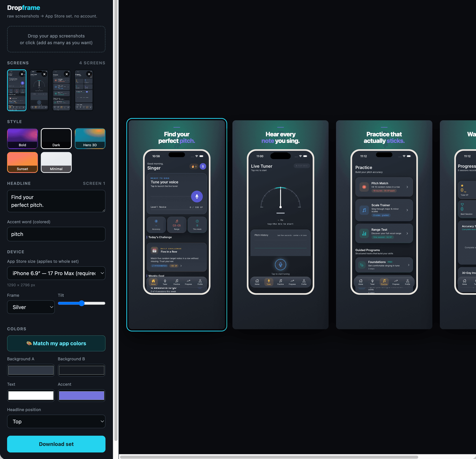Click the chevron on the Pitch Match card
The width and height of the screenshot is (476, 459).
pyautogui.click(x=407, y=187)
